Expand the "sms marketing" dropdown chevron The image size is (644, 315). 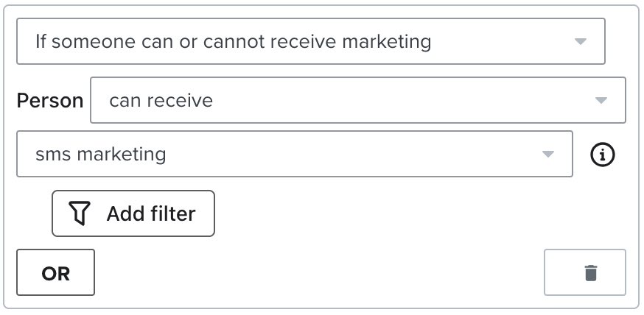[547, 155]
